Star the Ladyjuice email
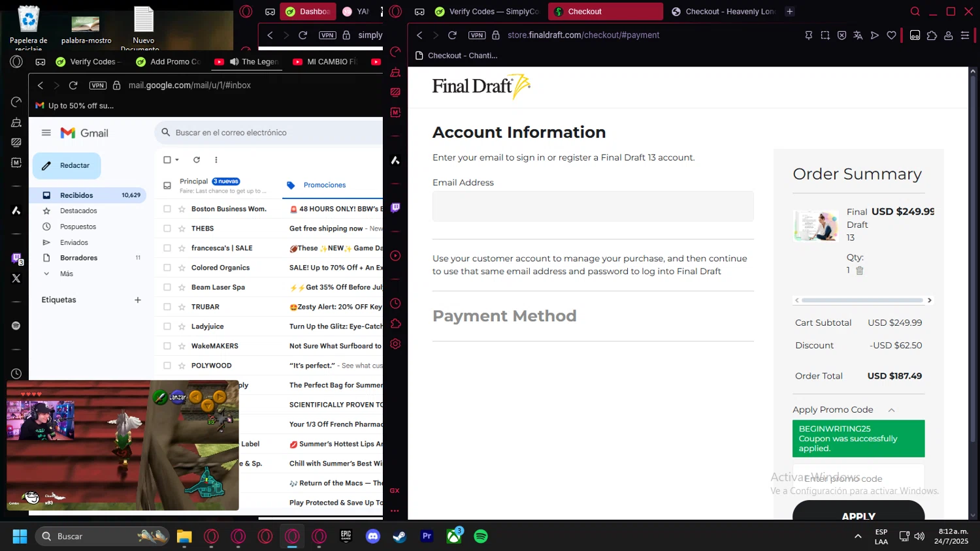This screenshot has width=980, height=551. coord(182,326)
